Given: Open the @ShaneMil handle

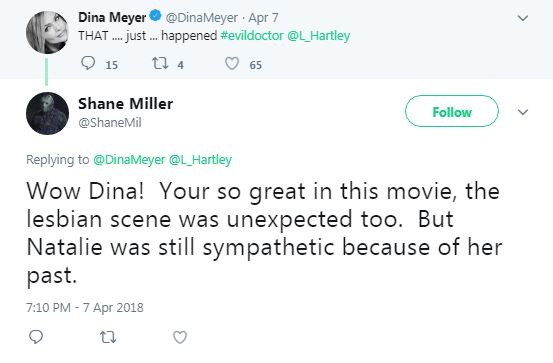Looking at the screenshot, I should [x=110, y=123].
